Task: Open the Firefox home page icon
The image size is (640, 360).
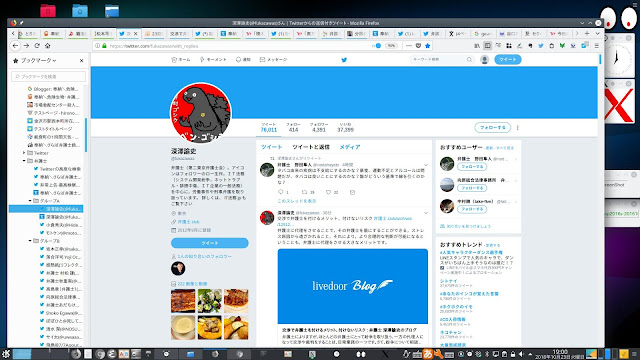Action: tap(47, 46)
